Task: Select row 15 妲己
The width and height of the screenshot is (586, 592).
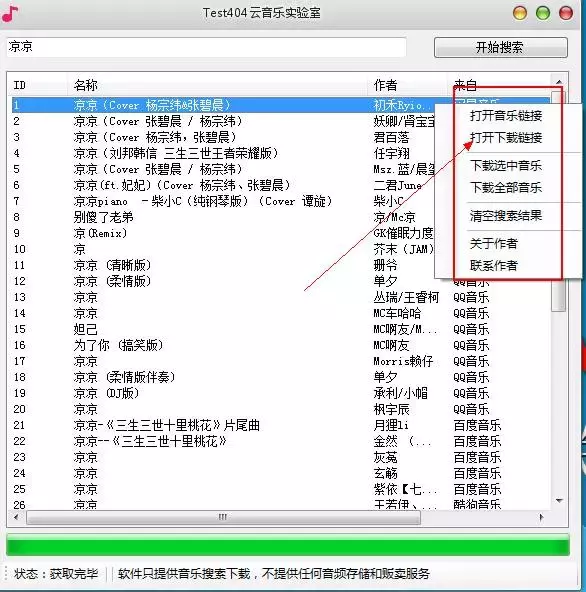Action: click(x=281, y=329)
